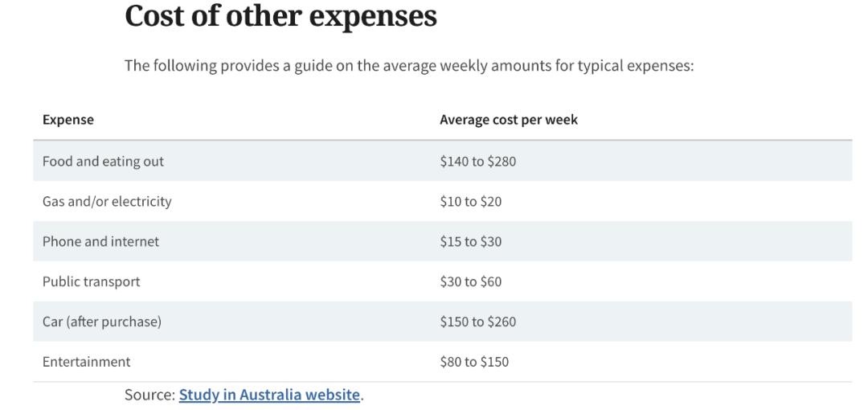Select the '$15 to $30' cost cell
This screenshot has width=868, height=410.
(470, 241)
